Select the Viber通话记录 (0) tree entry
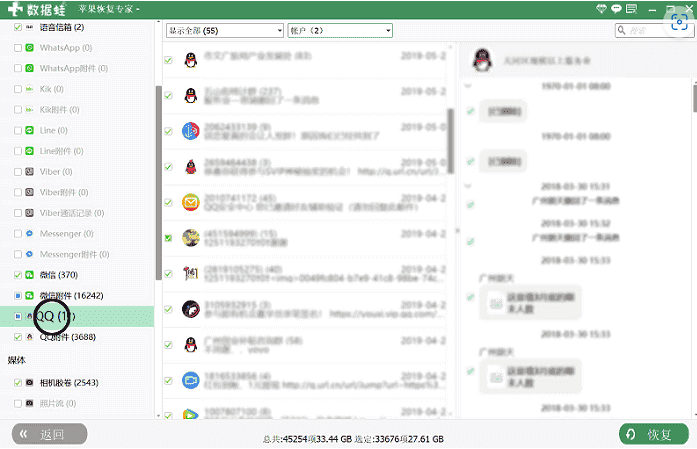697x449 pixels. click(72, 213)
